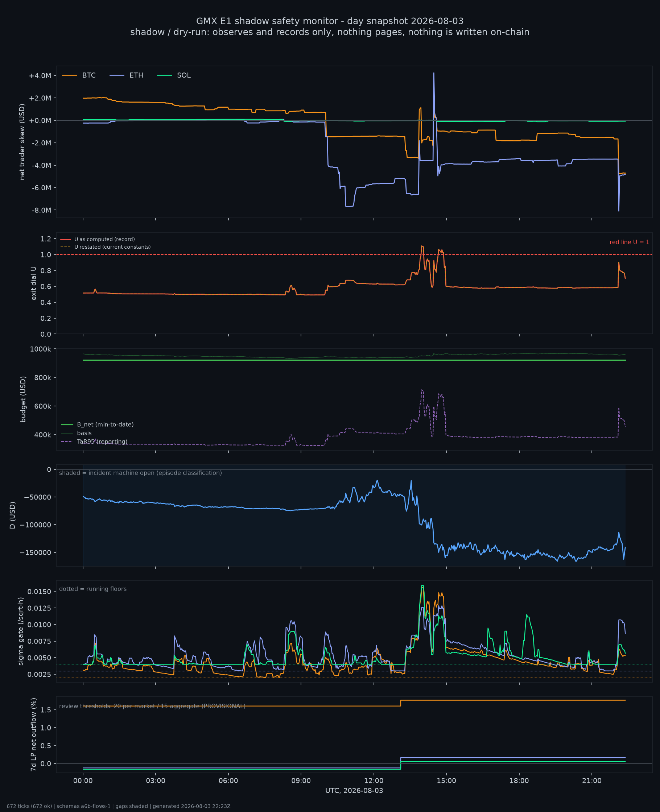Click the ETH legend entry
The image size is (660, 812).
point(127,75)
